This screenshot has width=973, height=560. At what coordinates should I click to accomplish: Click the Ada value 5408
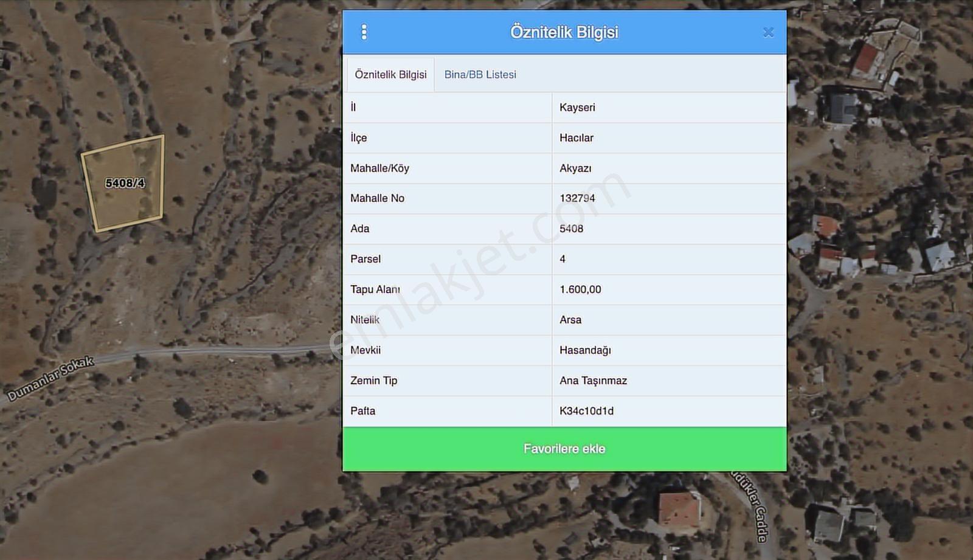click(x=571, y=229)
